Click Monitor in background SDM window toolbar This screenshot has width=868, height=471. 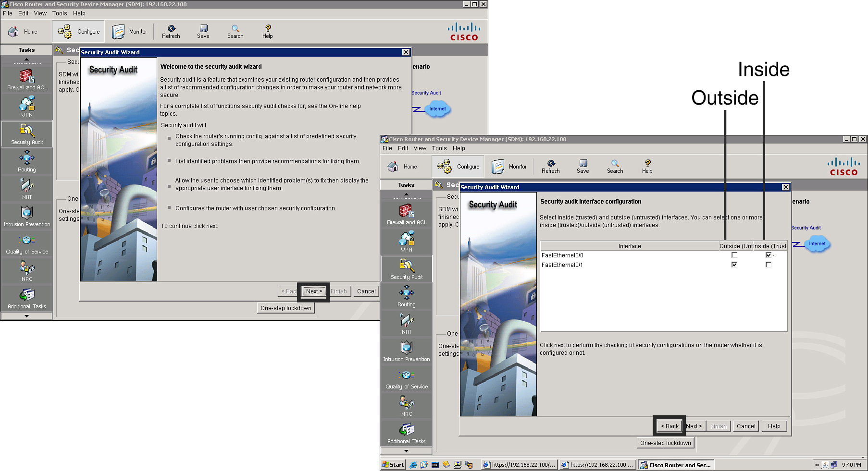(130, 32)
